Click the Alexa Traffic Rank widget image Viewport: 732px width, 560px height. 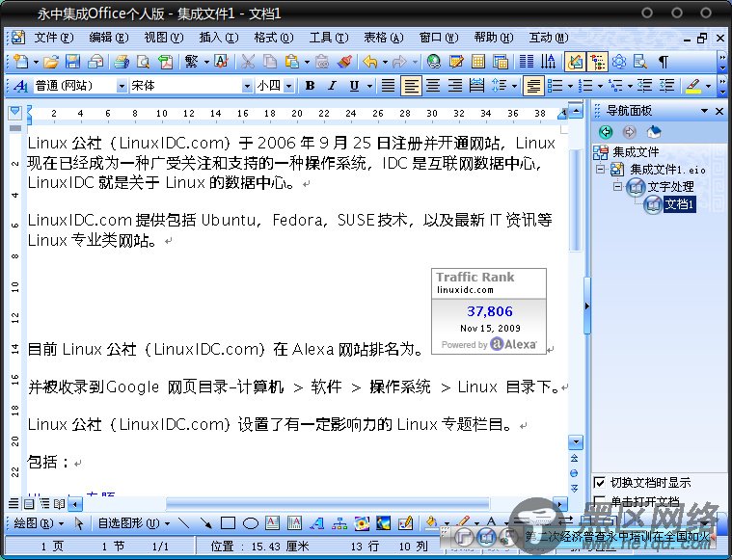489,310
